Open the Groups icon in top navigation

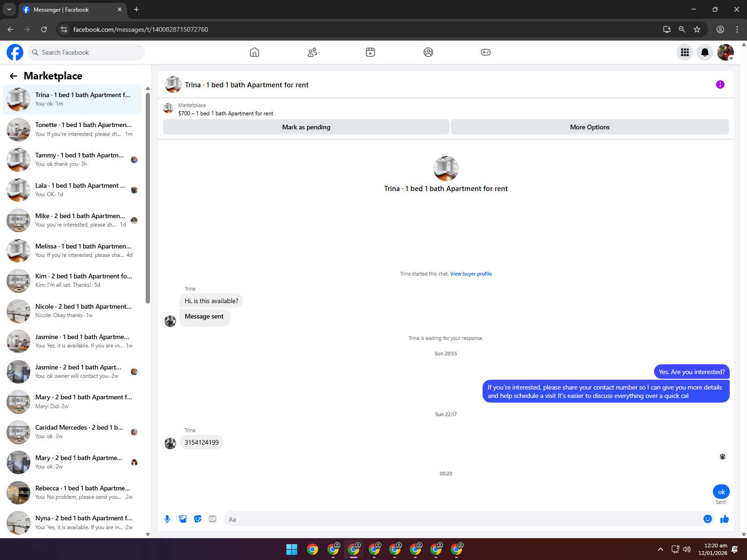point(428,52)
